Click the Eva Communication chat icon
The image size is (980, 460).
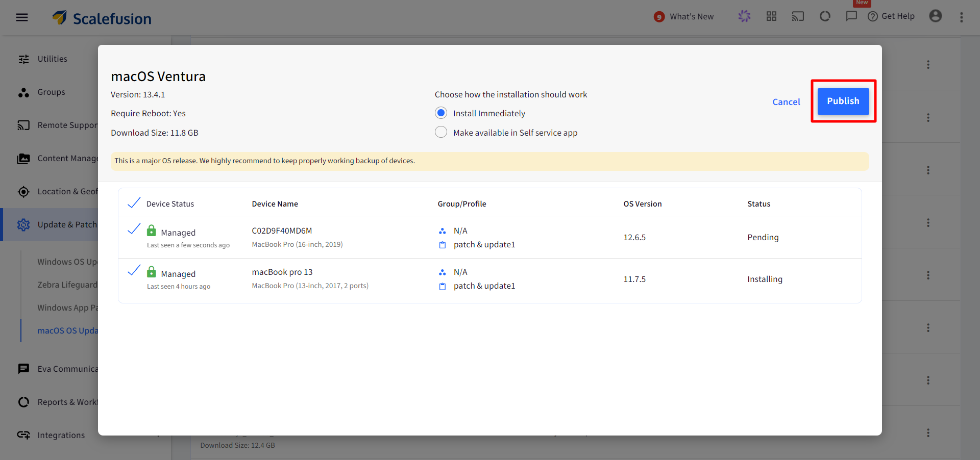(x=23, y=369)
